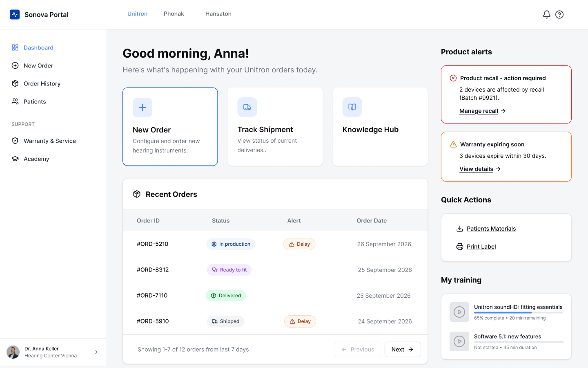Click the Print Label link
The image size is (588, 368).
(481, 247)
